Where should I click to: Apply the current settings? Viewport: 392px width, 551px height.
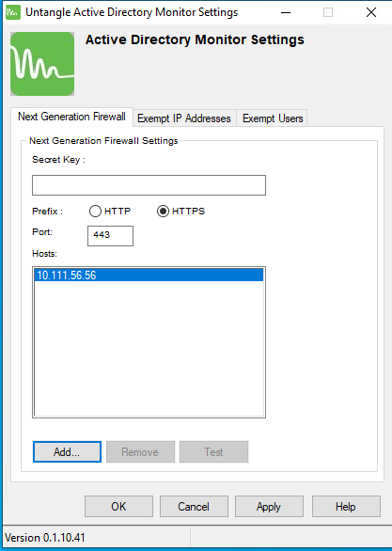tap(269, 507)
